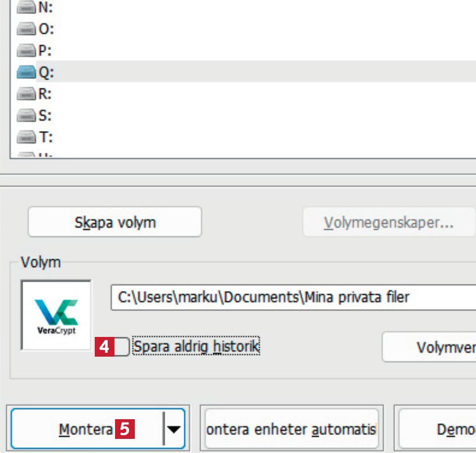Select the P: drive icon

coord(26,50)
